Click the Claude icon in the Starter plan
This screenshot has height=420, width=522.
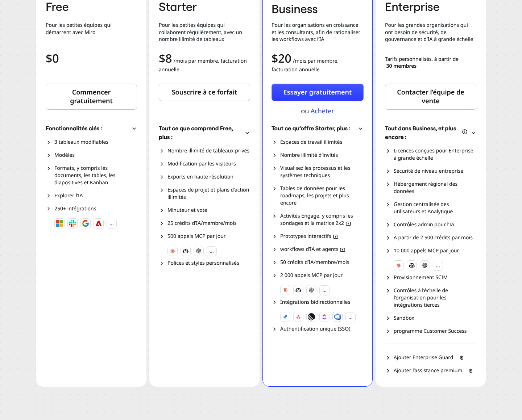173,251
